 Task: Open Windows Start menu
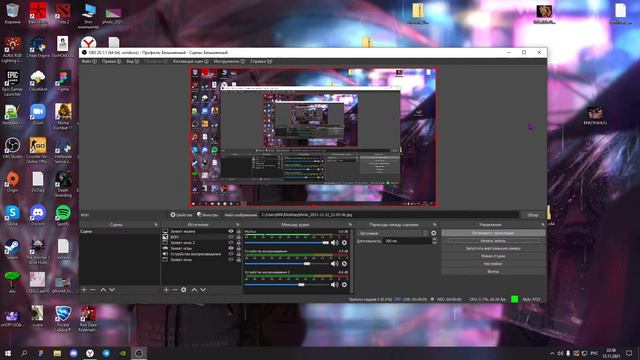click(7, 353)
